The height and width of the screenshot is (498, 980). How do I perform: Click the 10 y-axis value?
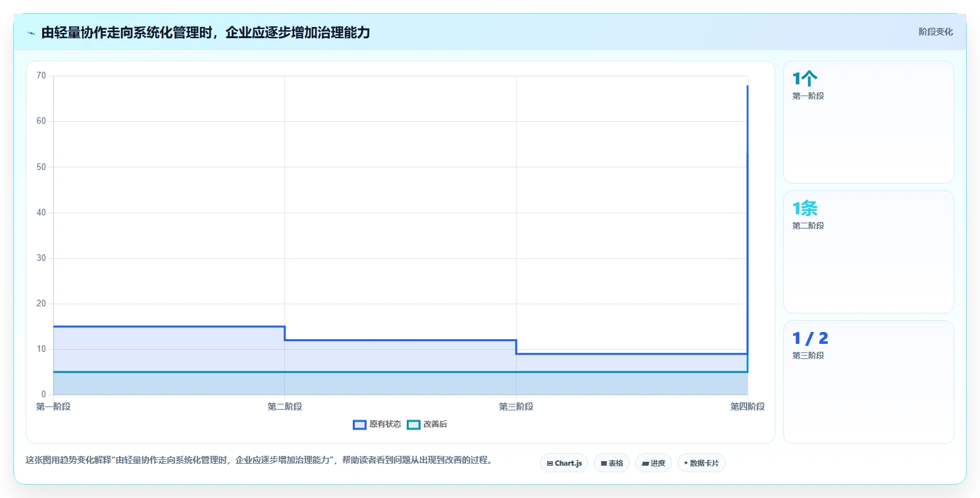tap(41, 348)
